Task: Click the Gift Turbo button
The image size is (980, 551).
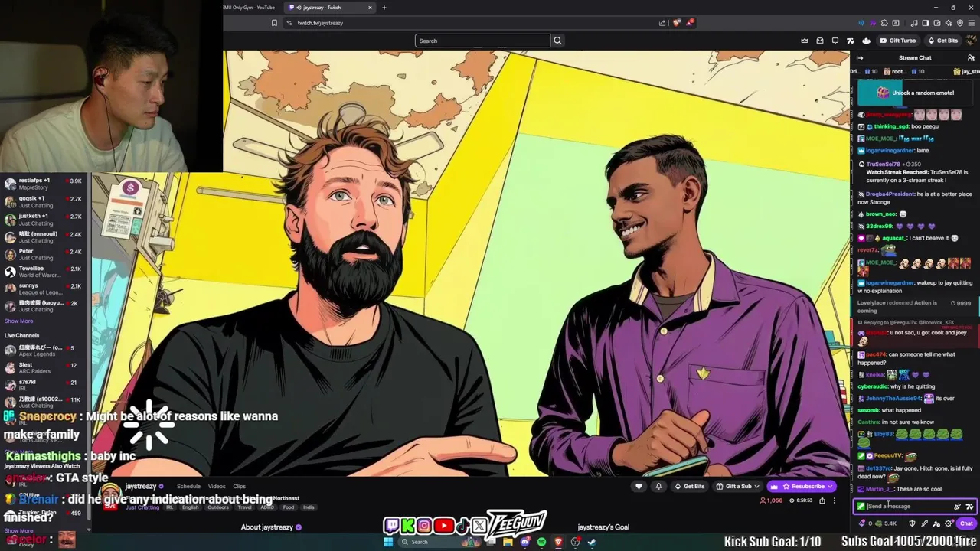Action: pyautogui.click(x=898, y=41)
